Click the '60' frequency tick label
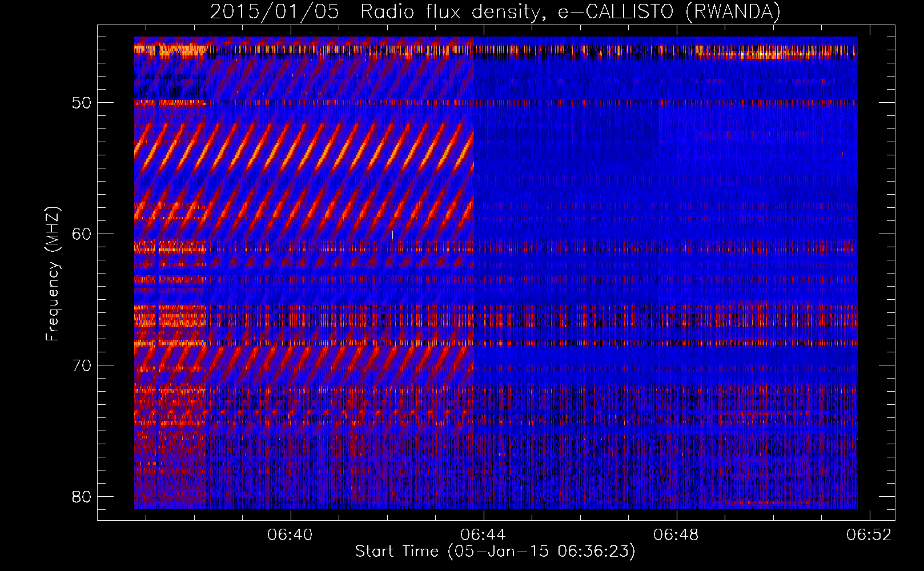 [82, 234]
